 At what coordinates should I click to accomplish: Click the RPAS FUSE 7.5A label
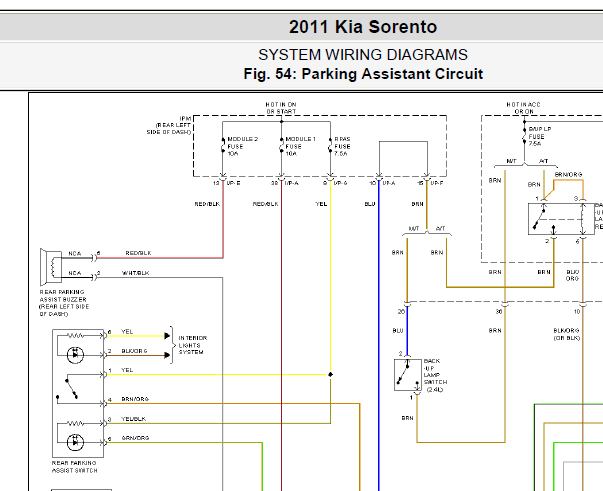[x=342, y=146]
